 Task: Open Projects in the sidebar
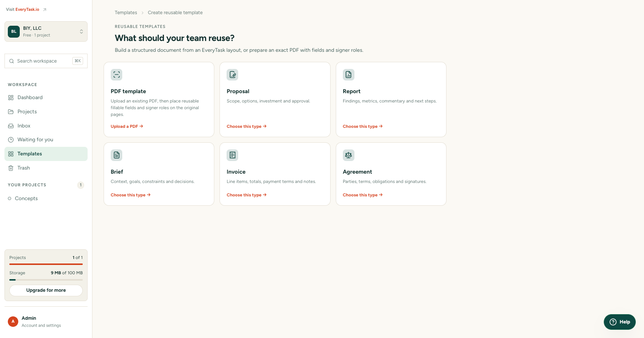click(x=46, y=112)
